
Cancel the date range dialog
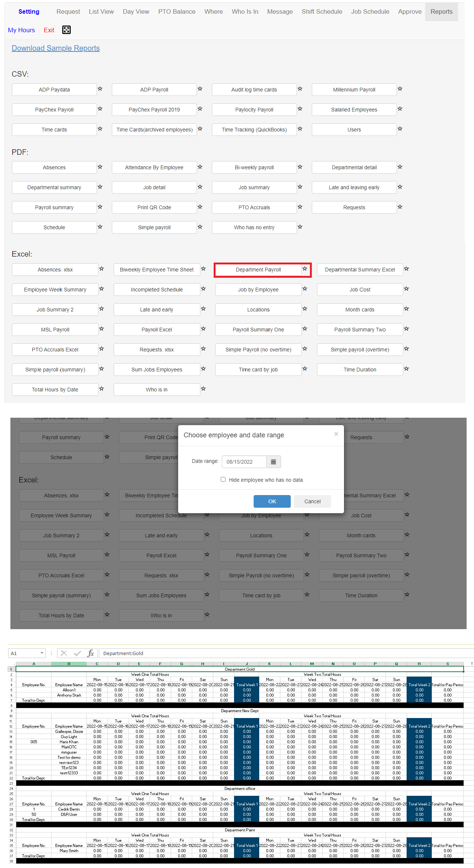pos(313,501)
